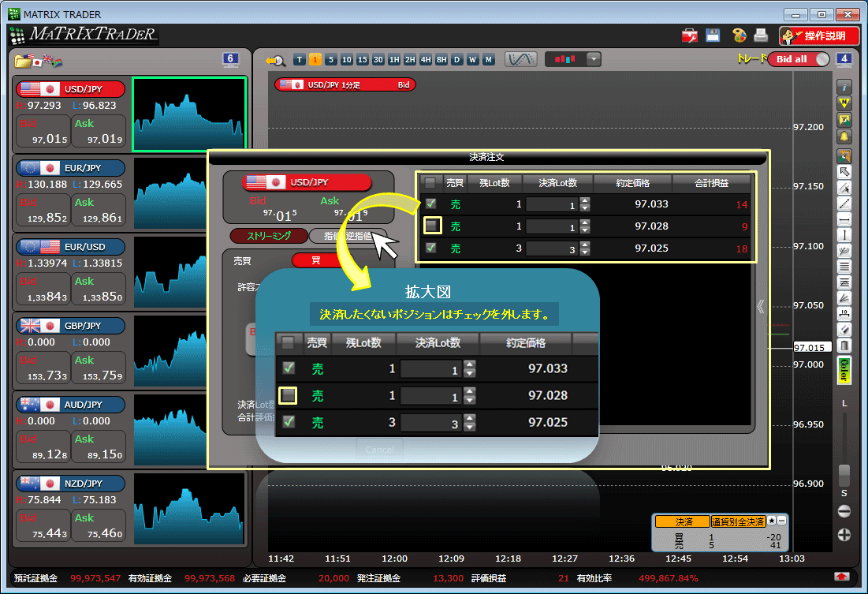The image size is (868, 594).
Task: Toggle the Bid all switch
Action: pos(799,59)
